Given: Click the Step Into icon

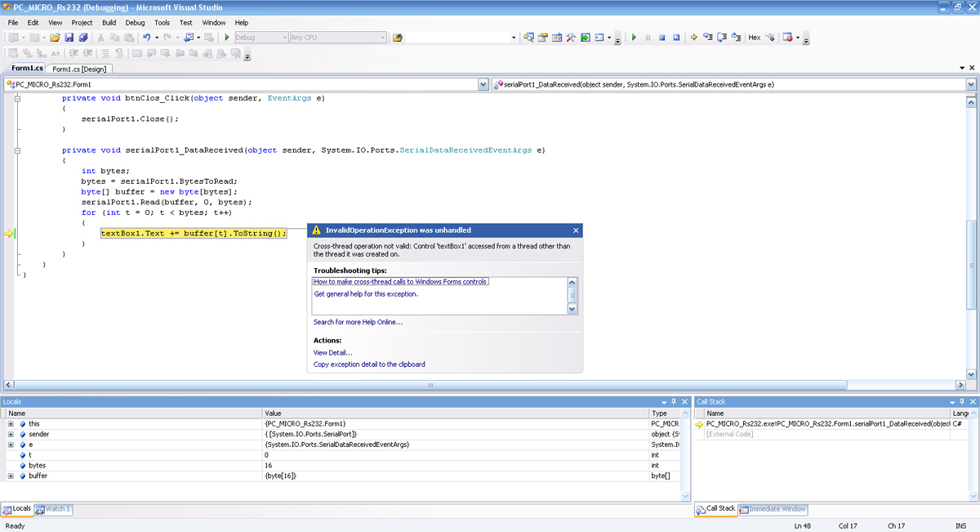Looking at the screenshot, I should tap(708, 38).
